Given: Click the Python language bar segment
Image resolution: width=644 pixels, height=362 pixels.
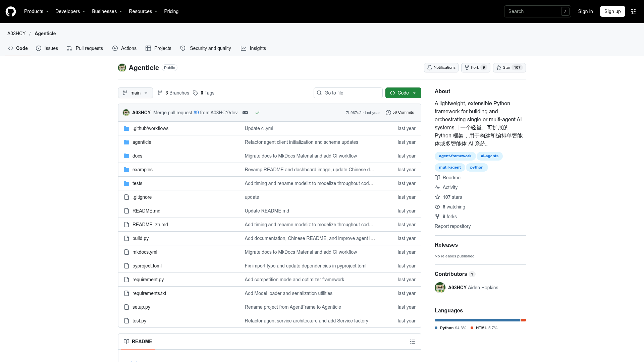Looking at the screenshot, I should click(x=477, y=320).
